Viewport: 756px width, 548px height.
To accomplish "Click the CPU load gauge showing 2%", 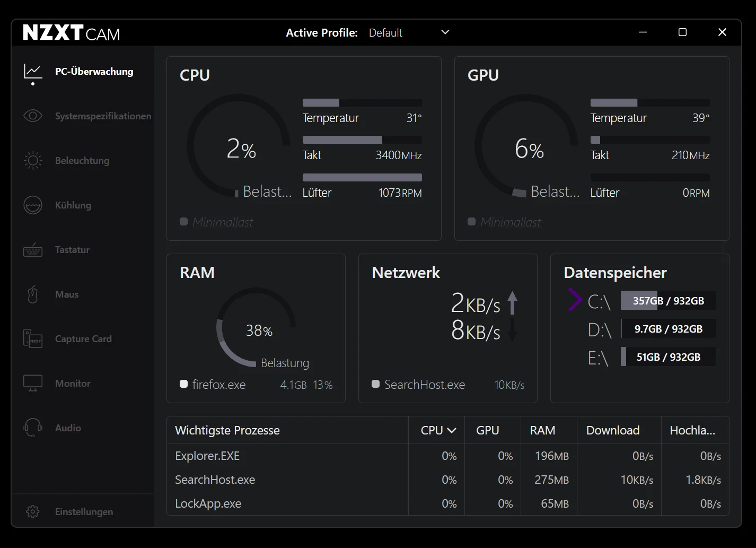I will point(239,147).
